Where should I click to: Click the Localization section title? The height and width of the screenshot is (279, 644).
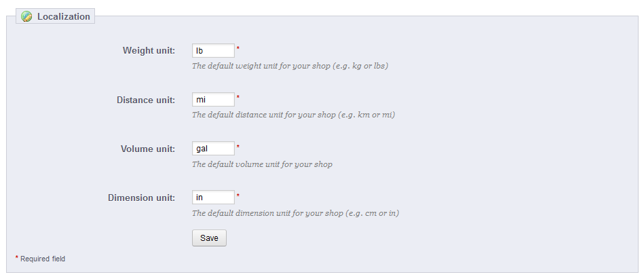(64, 17)
